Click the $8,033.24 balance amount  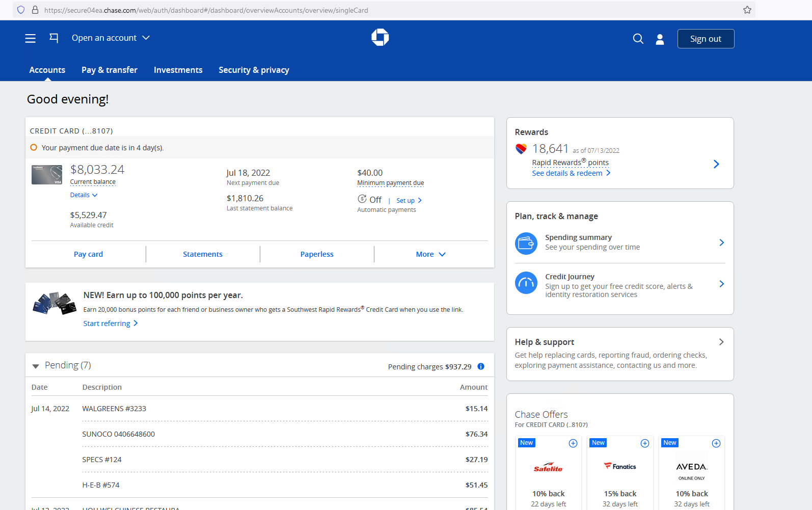point(97,169)
